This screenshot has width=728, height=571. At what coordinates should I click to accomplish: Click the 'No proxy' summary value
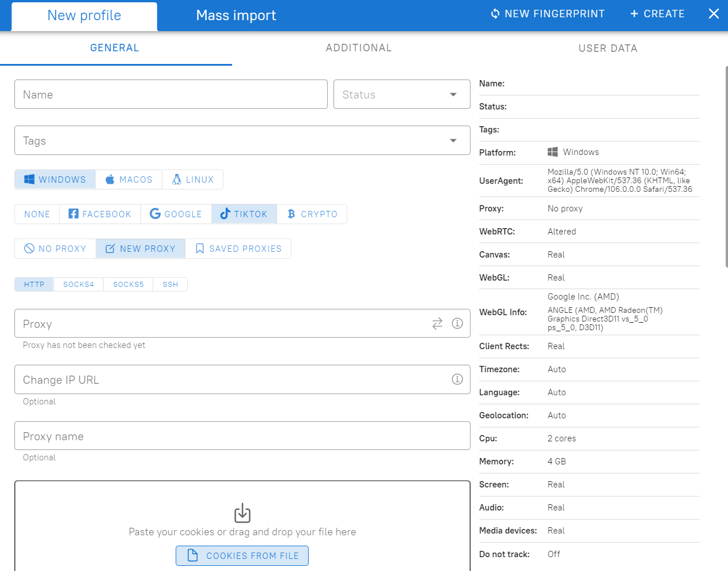click(x=565, y=209)
